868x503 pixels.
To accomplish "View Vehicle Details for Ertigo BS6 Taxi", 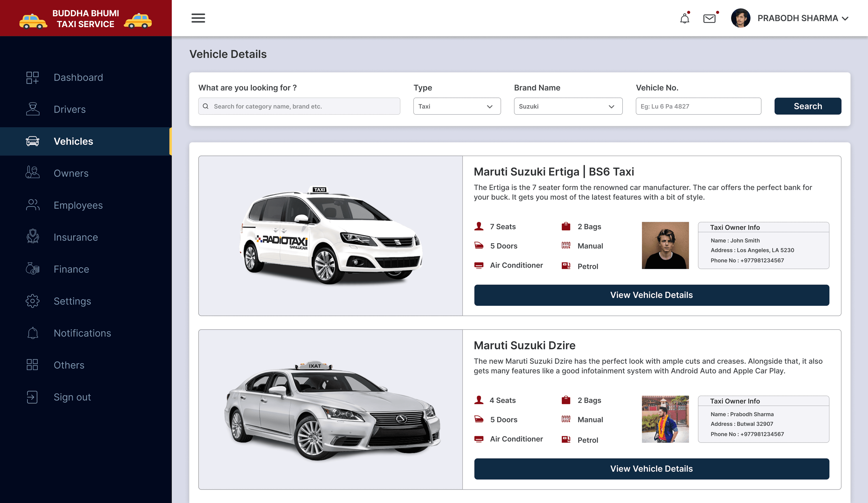I will point(651,295).
